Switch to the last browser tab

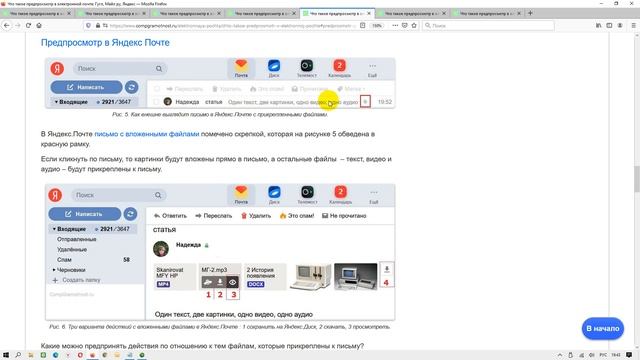[x=487, y=13]
